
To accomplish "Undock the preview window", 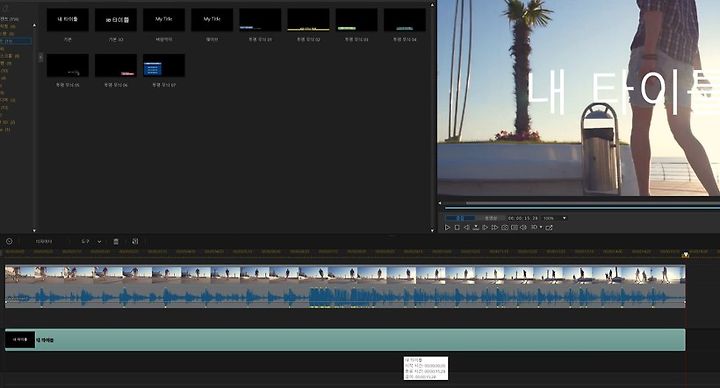I will coord(549,227).
